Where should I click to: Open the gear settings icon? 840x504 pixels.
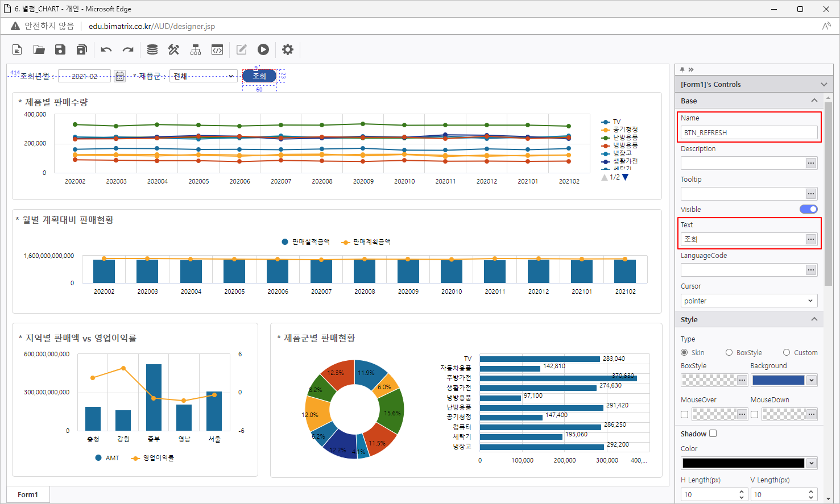288,50
